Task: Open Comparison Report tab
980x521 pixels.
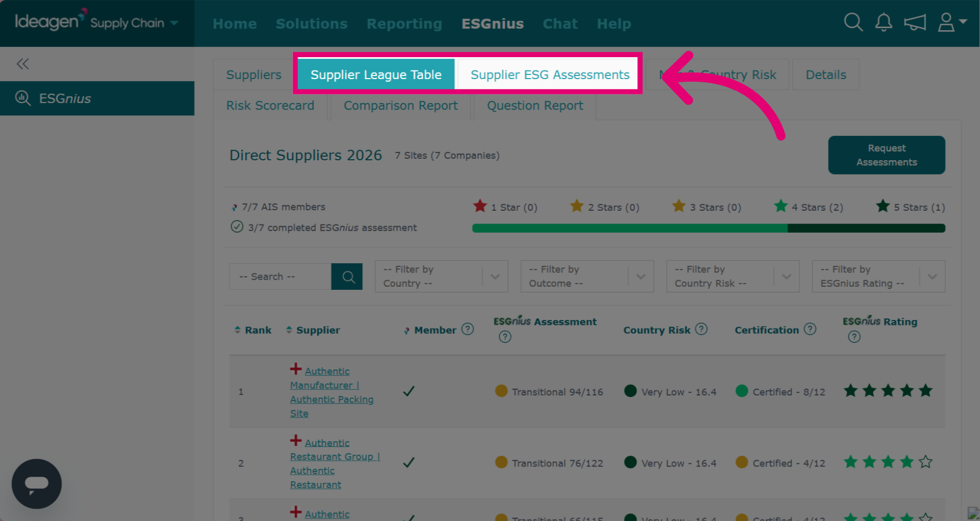Action: click(x=401, y=105)
